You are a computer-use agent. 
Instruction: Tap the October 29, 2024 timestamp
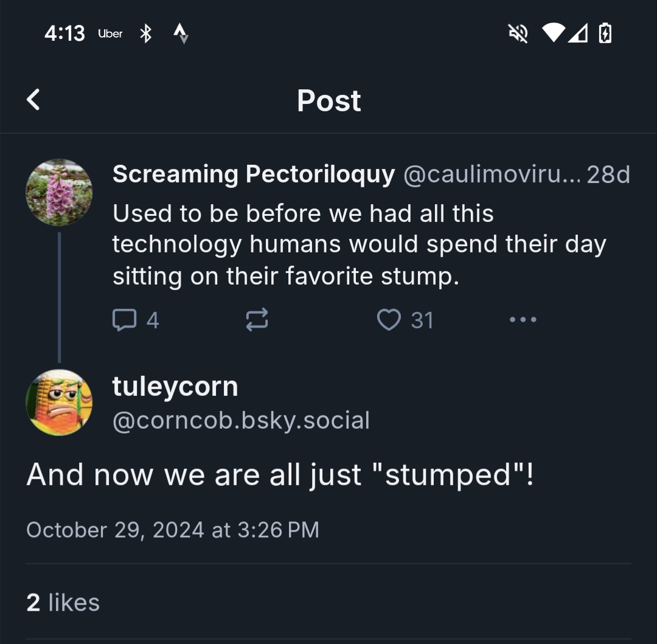coord(172,530)
